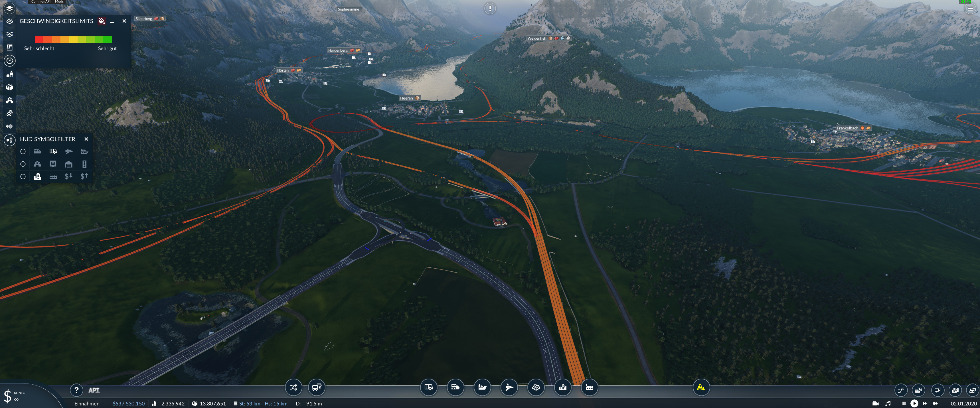The image size is (980, 408).
Task: Toggle train symbols in HUD filter
Action: pyautogui.click(x=37, y=151)
